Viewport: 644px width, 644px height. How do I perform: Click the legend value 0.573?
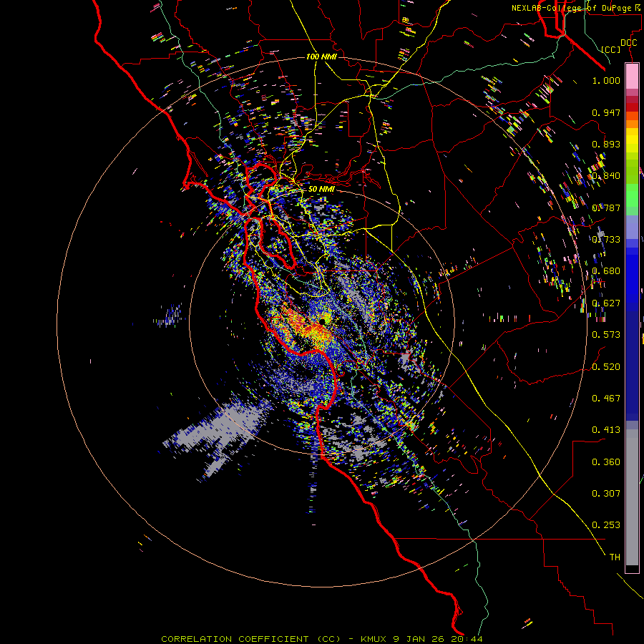point(606,335)
